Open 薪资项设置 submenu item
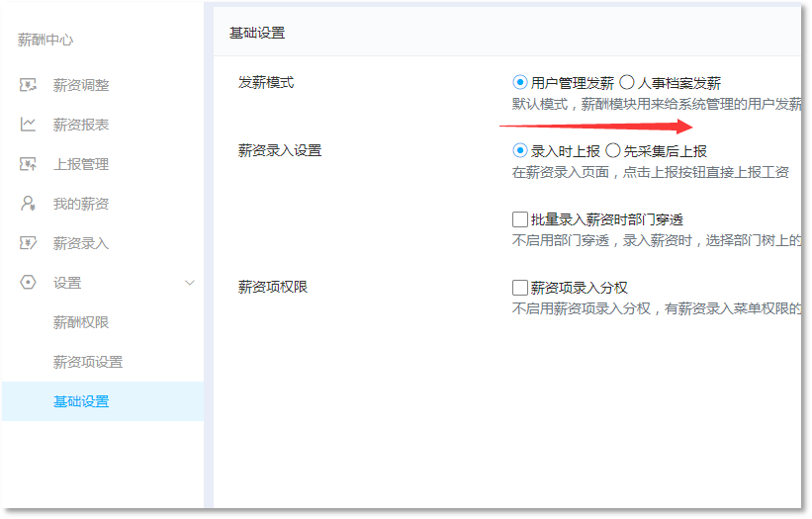This screenshot has height=519, width=812. [x=88, y=362]
